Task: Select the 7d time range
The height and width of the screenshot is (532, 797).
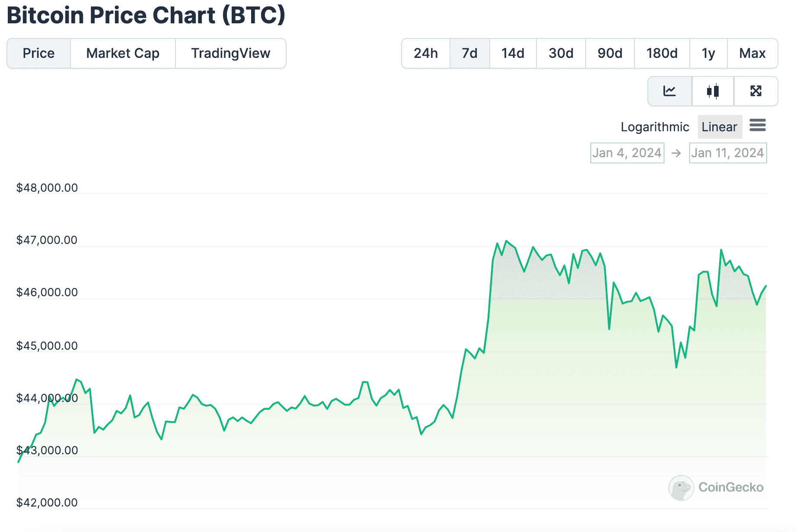Action: [x=469, y=53]
